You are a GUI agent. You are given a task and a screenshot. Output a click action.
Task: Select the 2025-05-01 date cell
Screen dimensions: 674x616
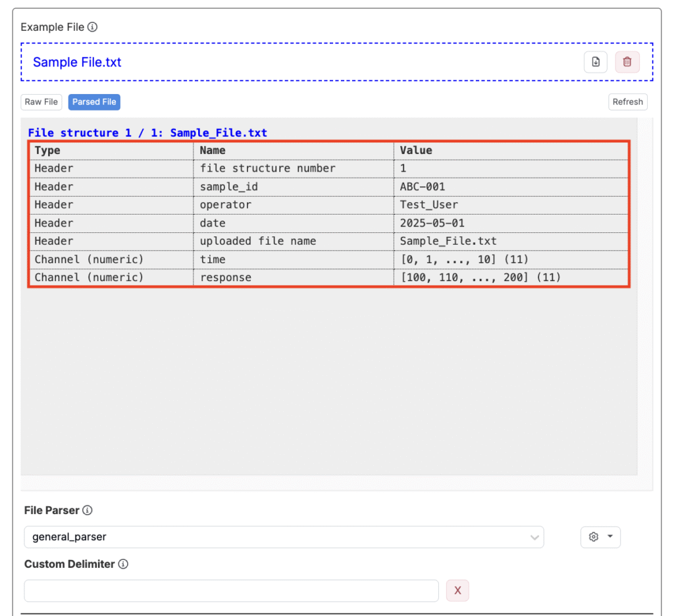point(432,223)
